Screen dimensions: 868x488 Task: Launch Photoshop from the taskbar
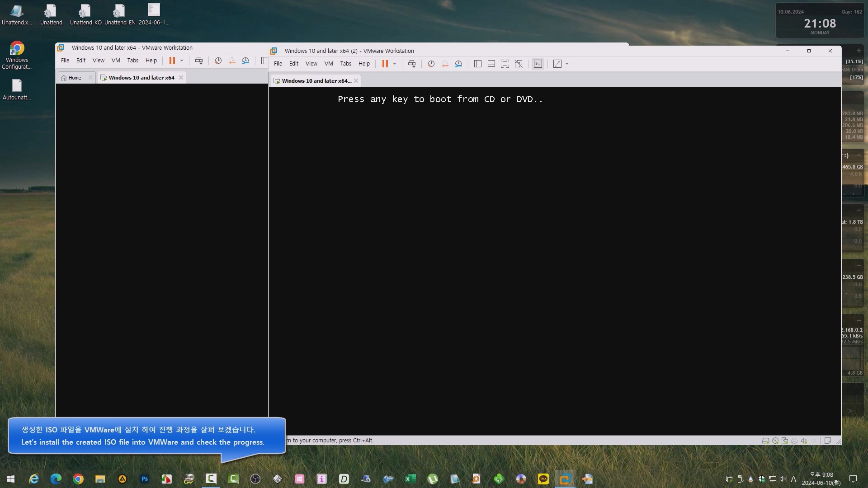[145, 479]
